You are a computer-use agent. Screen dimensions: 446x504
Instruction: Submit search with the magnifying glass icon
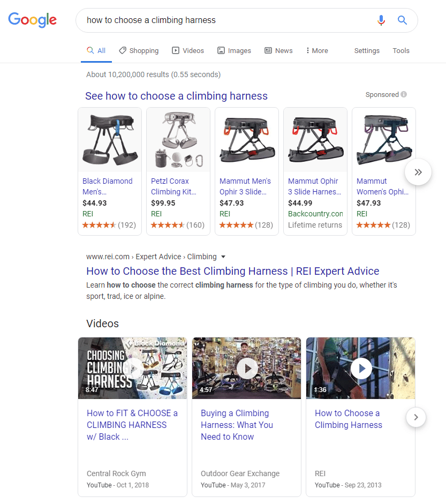pyautogui.click(x=402, y=20)
